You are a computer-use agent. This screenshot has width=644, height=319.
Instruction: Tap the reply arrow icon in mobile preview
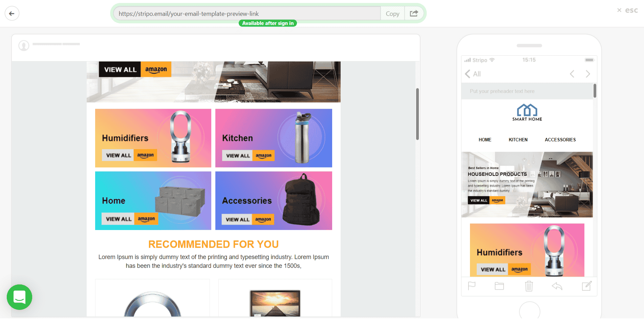[557, 287]
